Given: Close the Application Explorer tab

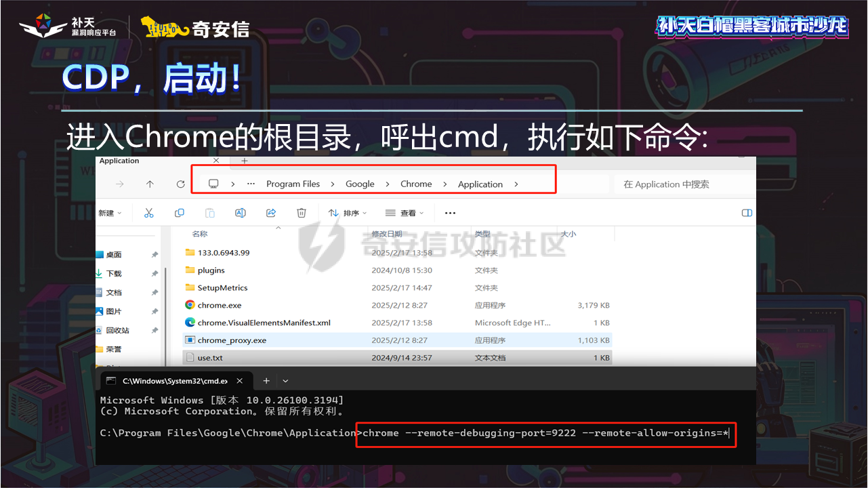Looking at the screenshot, I should click(x=216, y=161).
